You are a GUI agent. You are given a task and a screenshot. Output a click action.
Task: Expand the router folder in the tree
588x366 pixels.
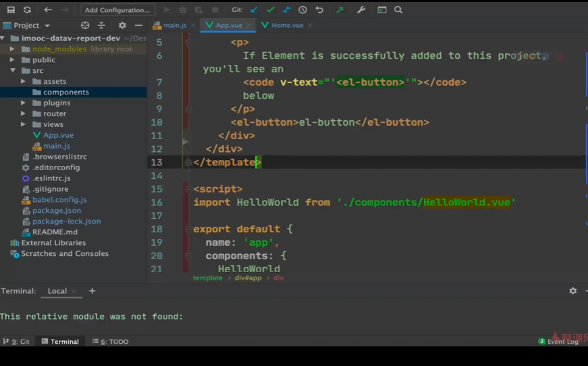(24, 114)
